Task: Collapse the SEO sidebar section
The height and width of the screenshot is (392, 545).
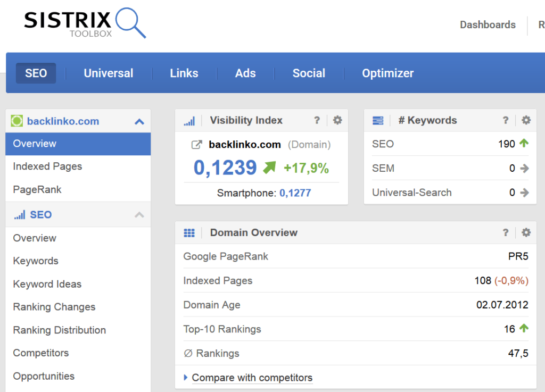Action: coord(139,215)
